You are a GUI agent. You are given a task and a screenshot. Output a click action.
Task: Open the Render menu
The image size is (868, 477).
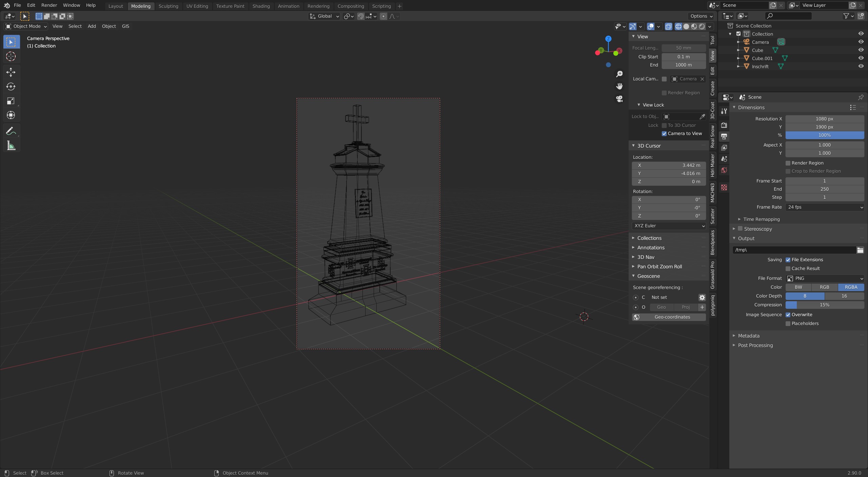point(49,5)
